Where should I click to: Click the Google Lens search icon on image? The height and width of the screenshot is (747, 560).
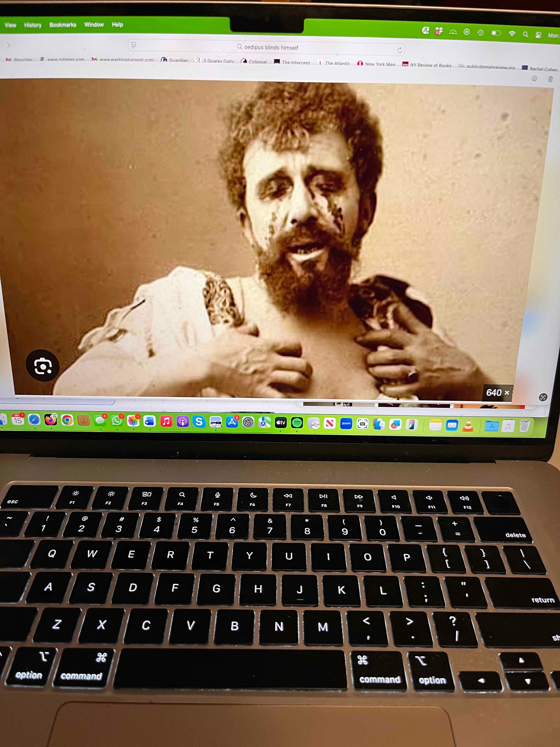(43, 366)
